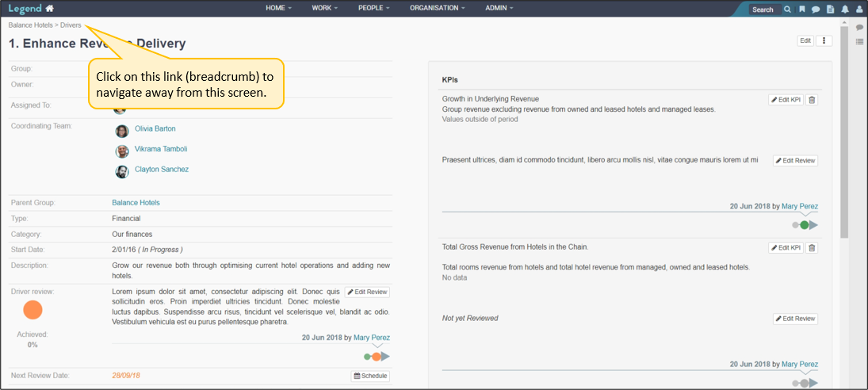The height and width of the screenshot is (390, 868).
Task: Open the user profile icon
Action: [x=859, y=10]
